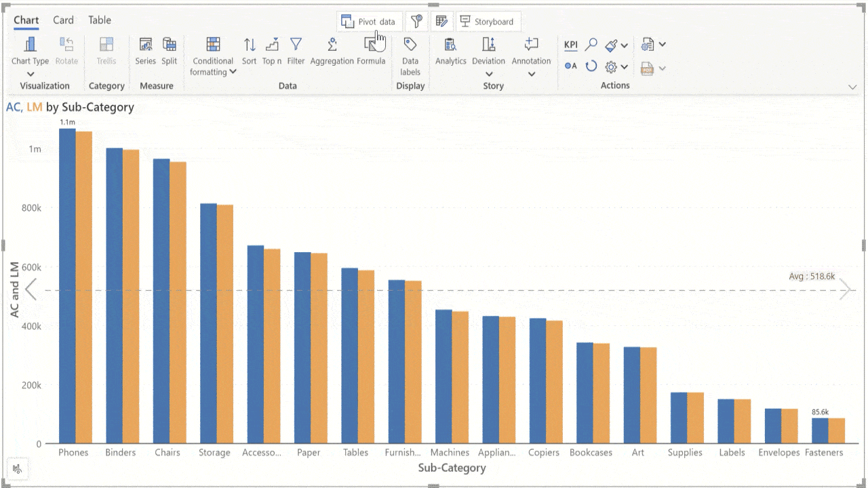Open the Series settings icon
Image resolution: width=868 pixels, height=488 pixels.
point(145,45)
